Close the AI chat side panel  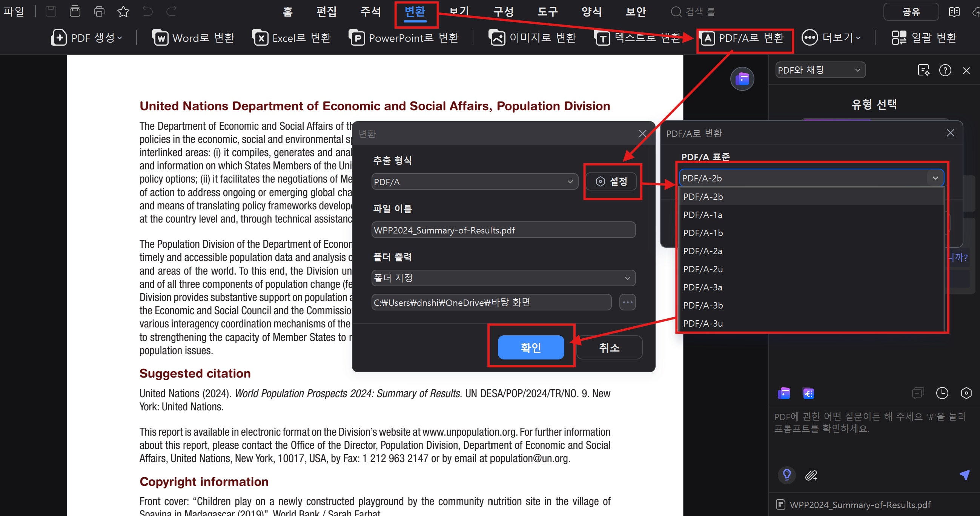(x=966, y=71)
